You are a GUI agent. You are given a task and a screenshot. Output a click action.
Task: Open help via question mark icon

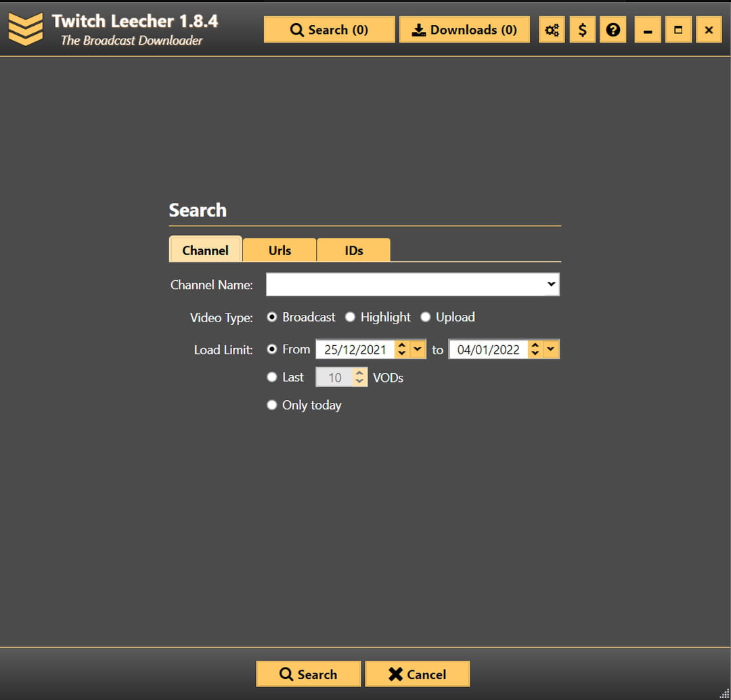[x=613, y=30]
